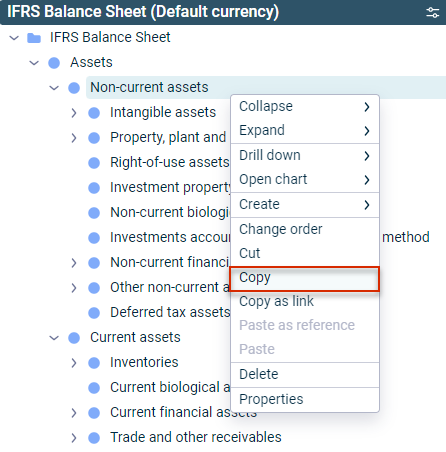The image size is (446, 452).
Task: Click the blue dot beside Intangible assets
Action: coord(94,113)
